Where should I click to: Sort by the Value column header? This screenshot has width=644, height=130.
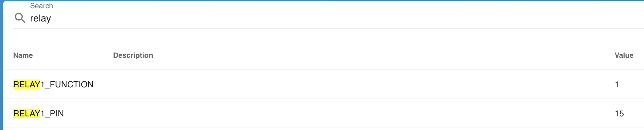[624, 55]
